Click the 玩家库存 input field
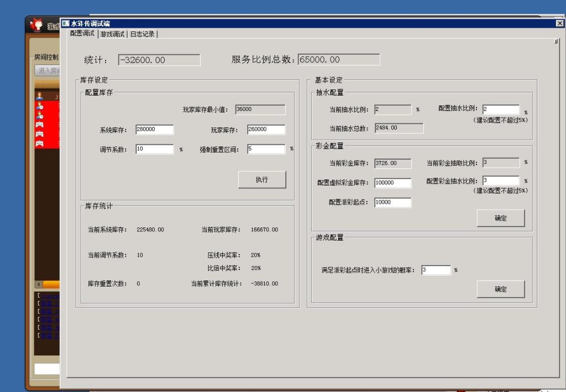Screen dimensions: 566x392 pyautogui.click(x=266, y=130)
